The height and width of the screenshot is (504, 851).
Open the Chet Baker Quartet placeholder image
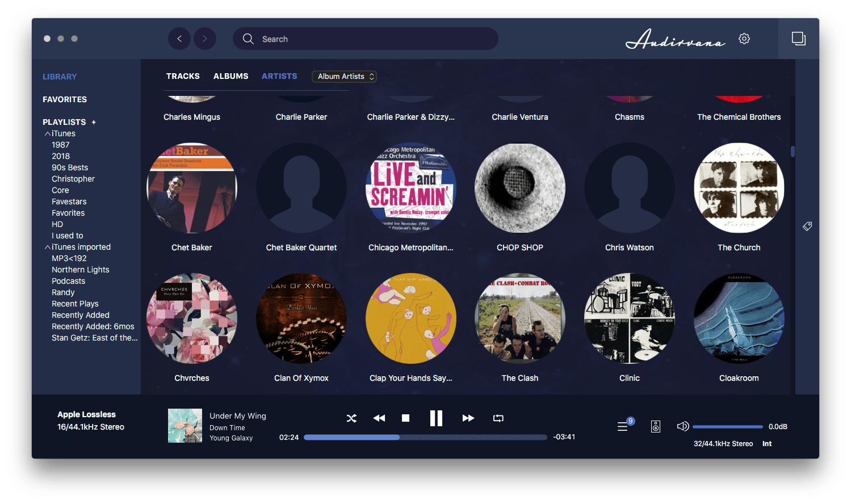tap(301, 188)
